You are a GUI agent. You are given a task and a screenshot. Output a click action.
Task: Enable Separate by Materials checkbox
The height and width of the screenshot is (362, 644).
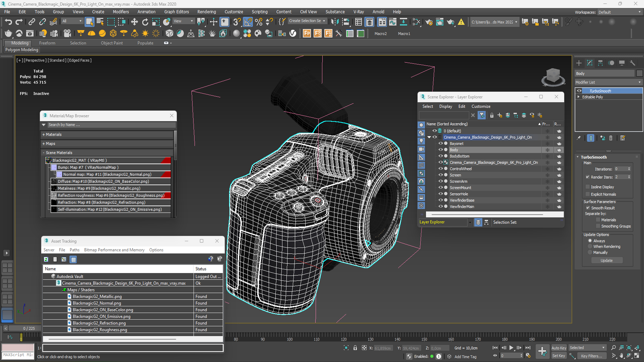(x=598, y=220)
